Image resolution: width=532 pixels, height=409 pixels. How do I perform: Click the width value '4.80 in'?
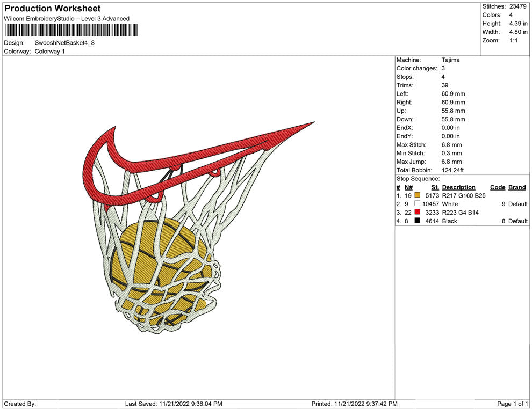519,32
